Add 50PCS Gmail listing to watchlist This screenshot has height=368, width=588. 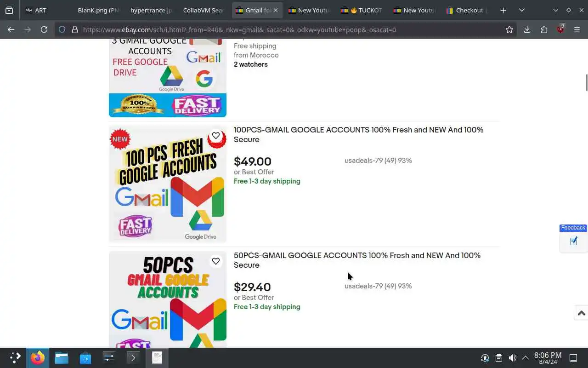(x=216, y=261)
